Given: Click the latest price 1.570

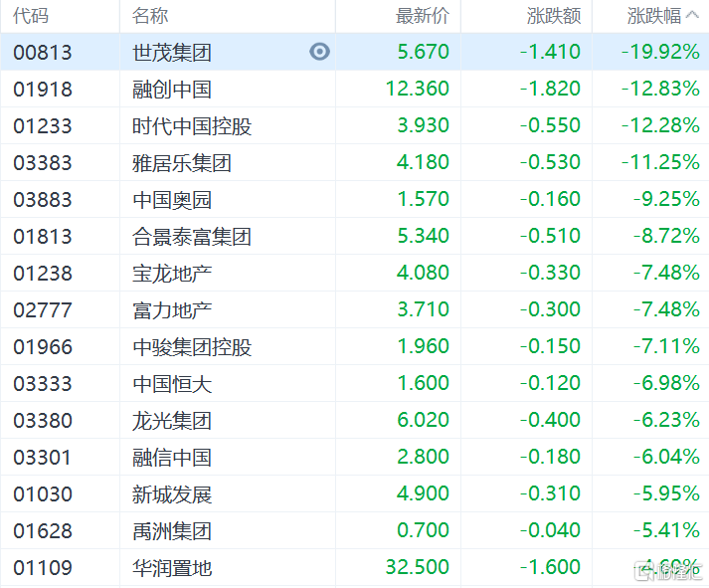Looking at the screenshot, I should [x=424, y=199].
